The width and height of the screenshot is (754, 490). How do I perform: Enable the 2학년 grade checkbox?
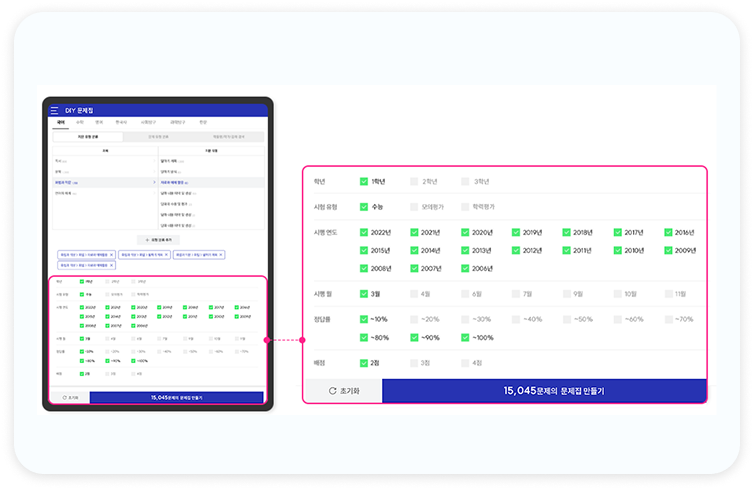pos(414,182)
